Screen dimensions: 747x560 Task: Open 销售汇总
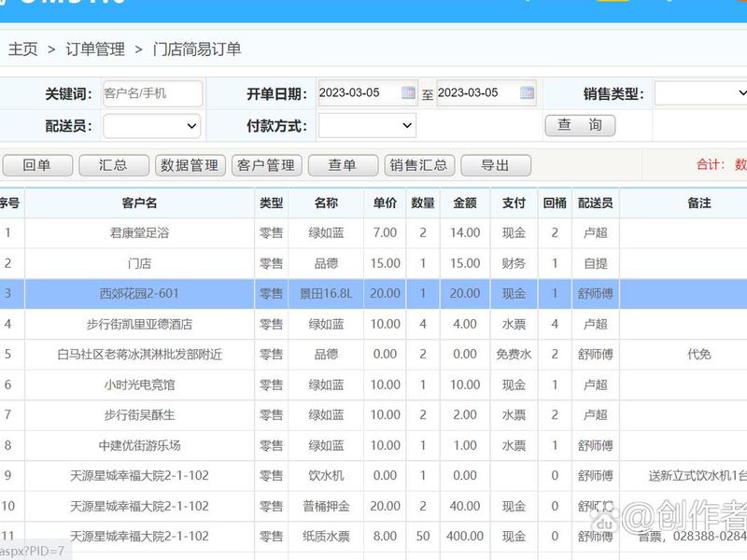tap(419, 165)
